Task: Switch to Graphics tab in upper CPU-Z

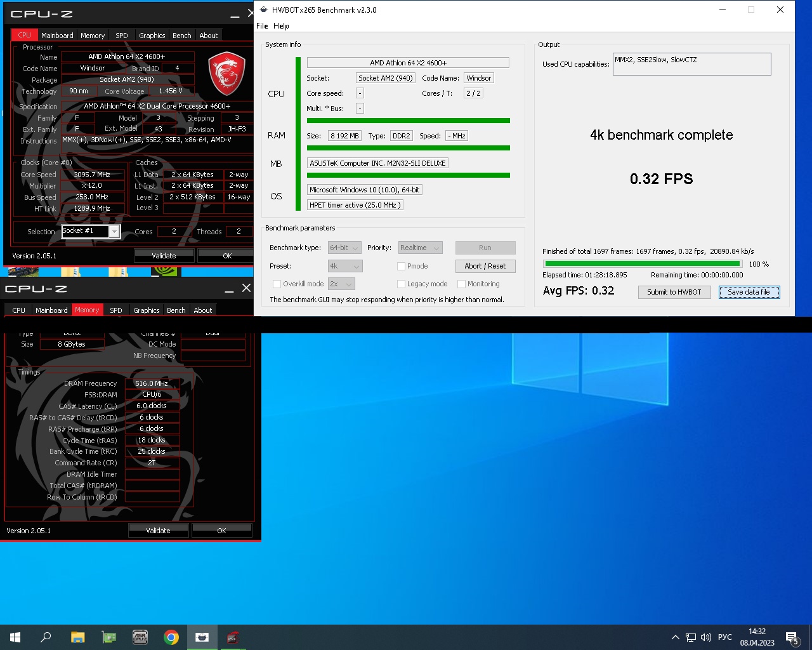Action: point(152,36)
